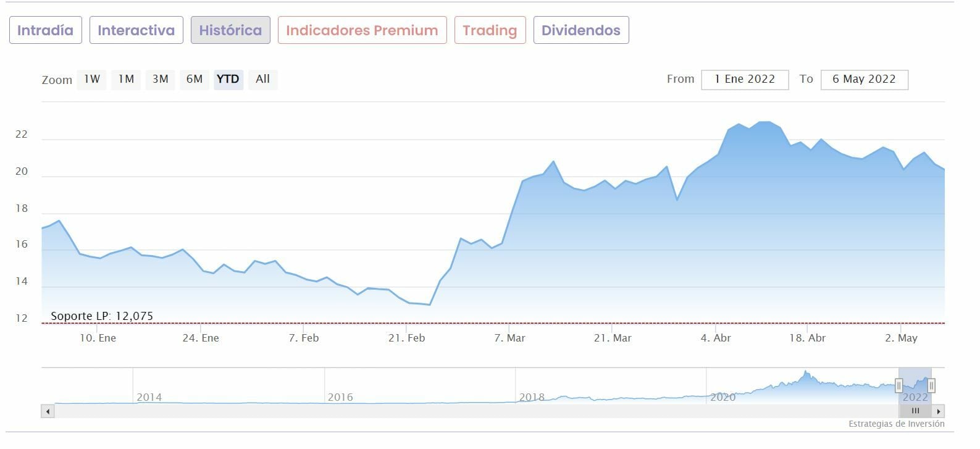Edit the From date field
This screenshot has height=449, width=980.
point(745,79)
